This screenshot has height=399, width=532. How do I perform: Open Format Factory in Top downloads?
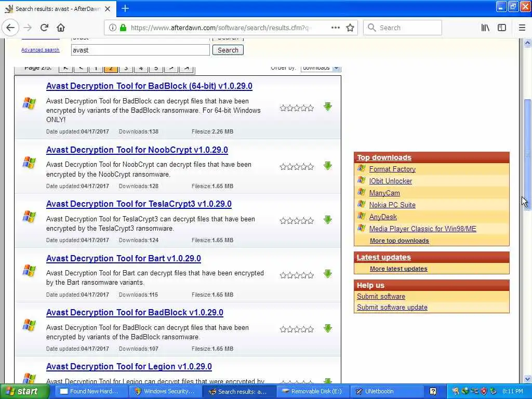392,169
